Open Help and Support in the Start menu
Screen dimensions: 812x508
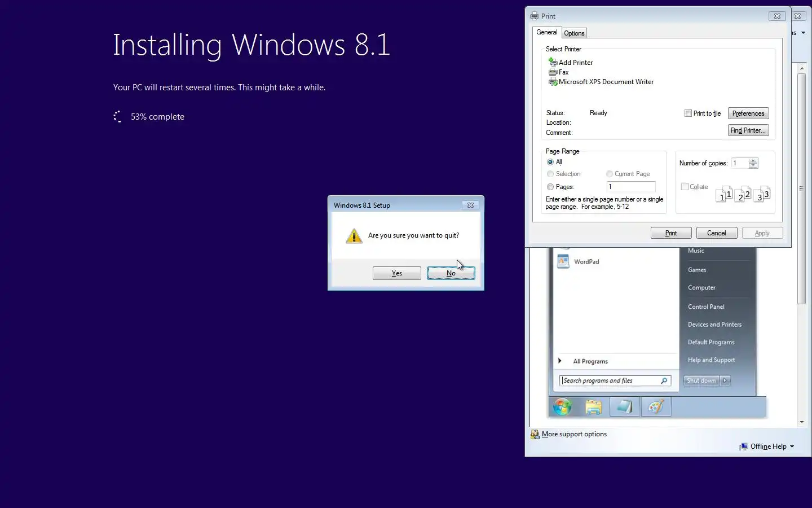click(x=711, y=360)
